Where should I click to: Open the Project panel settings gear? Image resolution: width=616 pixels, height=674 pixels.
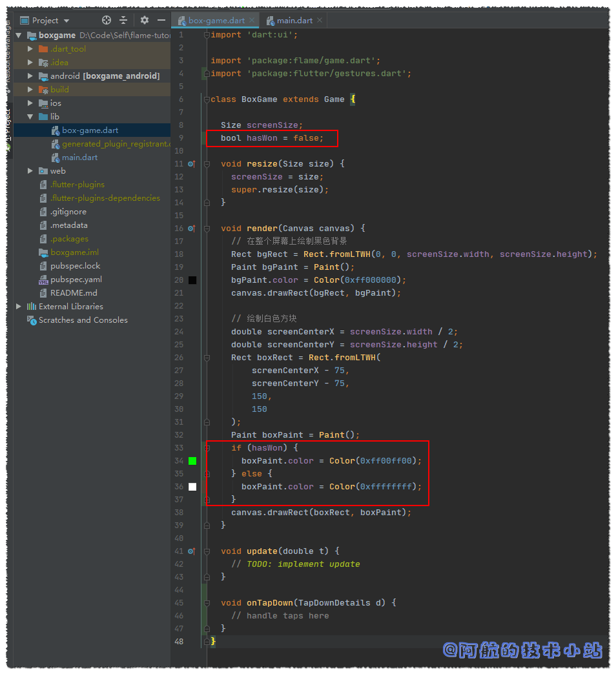click(145, 21)
